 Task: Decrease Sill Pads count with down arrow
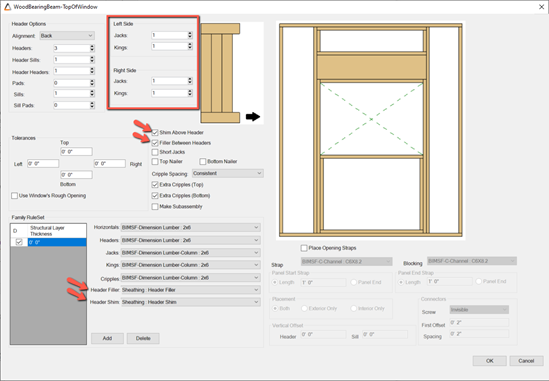click(x=92, y=107)
